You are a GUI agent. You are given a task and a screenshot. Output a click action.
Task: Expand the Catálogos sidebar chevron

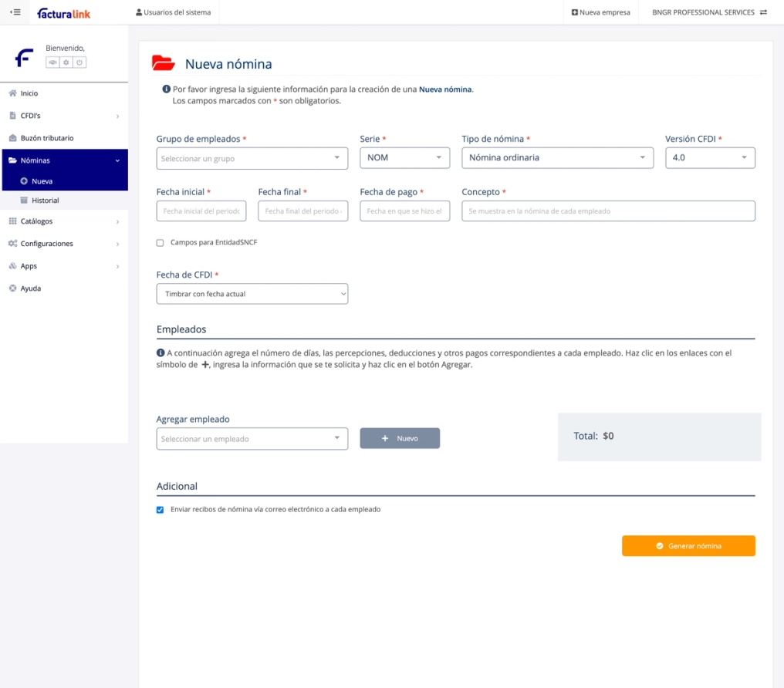point(117,221)
